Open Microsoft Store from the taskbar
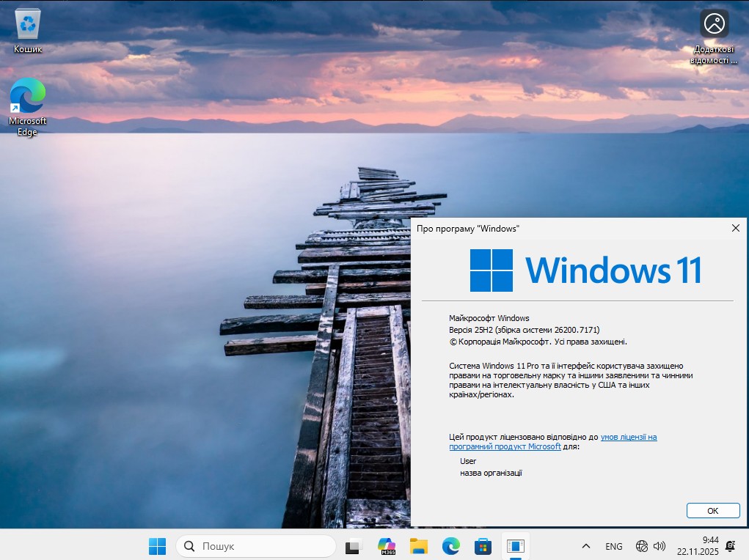 coord(483,546)
